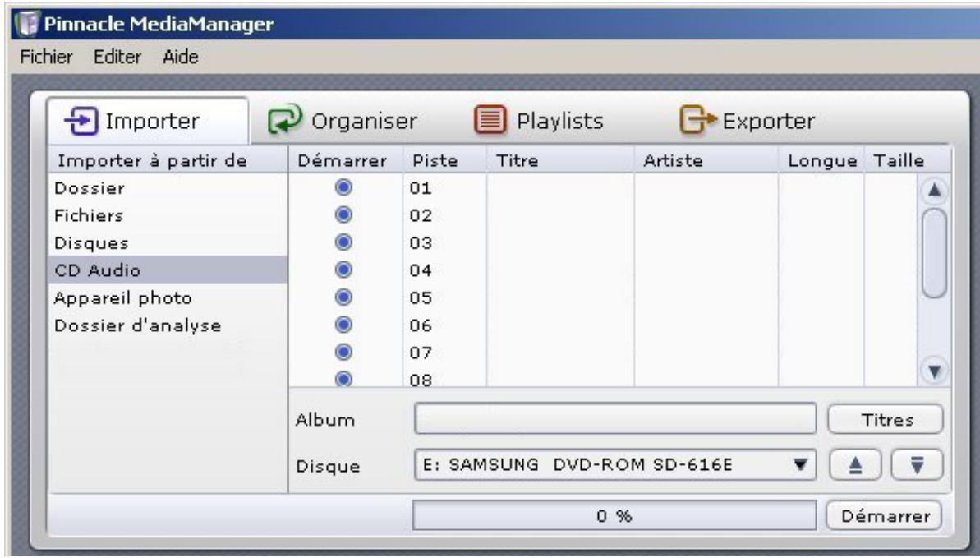
Task: Click track number 05 in Piste column
Action: tap(421, 298)
